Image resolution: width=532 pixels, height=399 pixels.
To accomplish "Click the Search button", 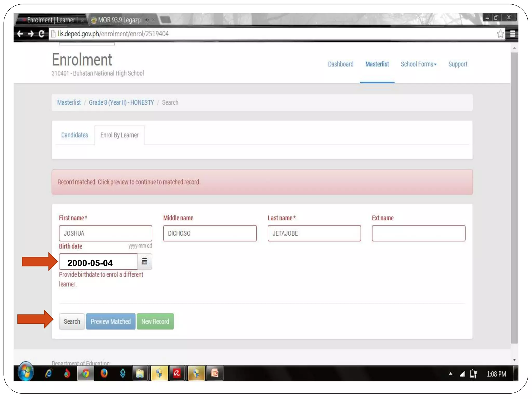I will (72, 321).
